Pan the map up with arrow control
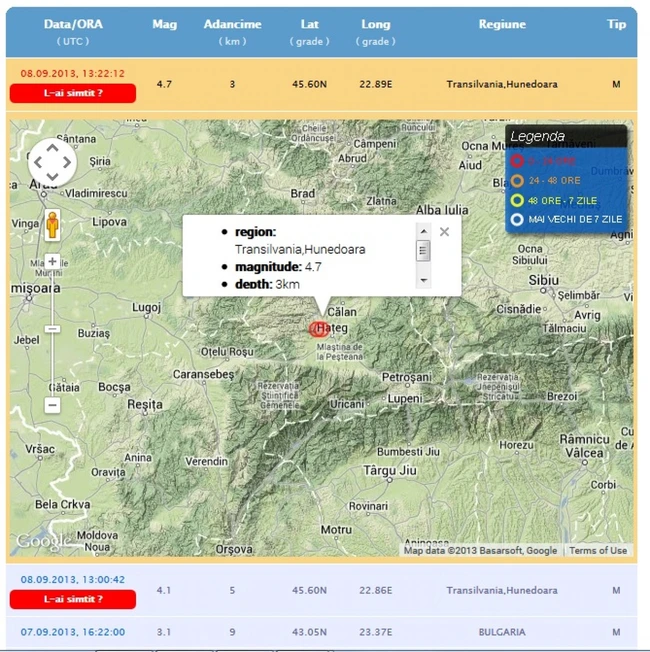The width and height of the screenshot is (650, 652). [52, 147]
